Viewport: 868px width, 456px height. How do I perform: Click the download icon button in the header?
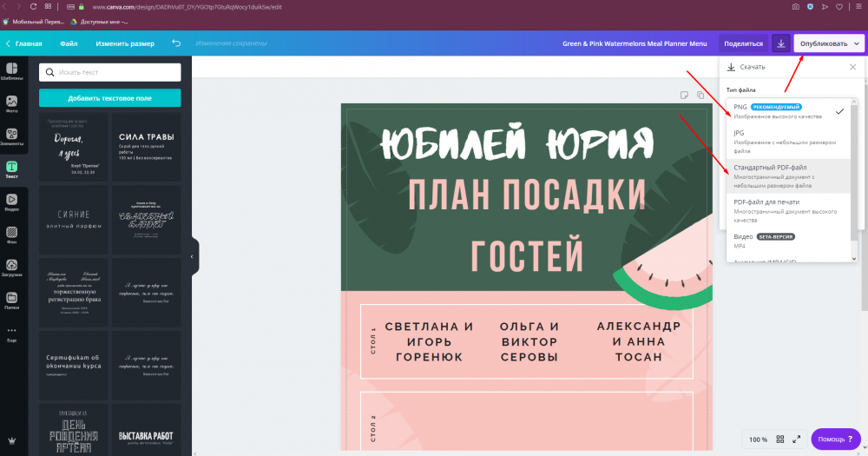click(781, 43)
